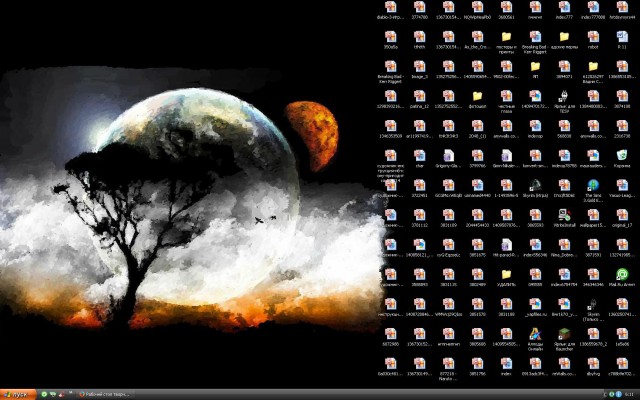
Task: Select the patina_12 image file
Action: coord(419,96)
